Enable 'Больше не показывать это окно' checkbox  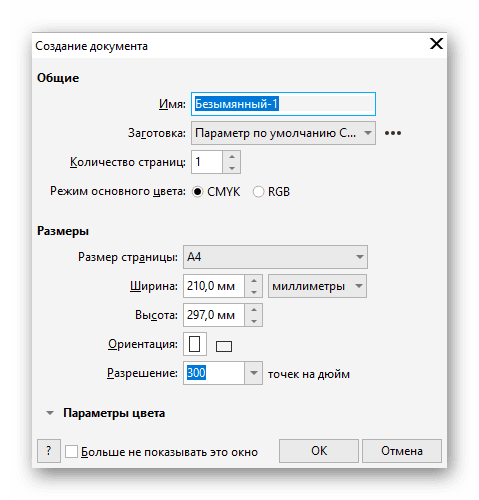coord(71,452)
